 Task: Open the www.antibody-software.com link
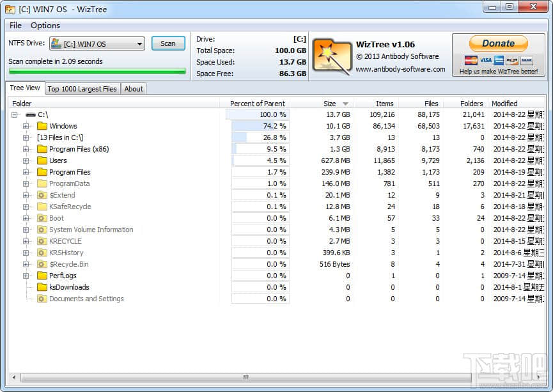click(x=400, y=69)
